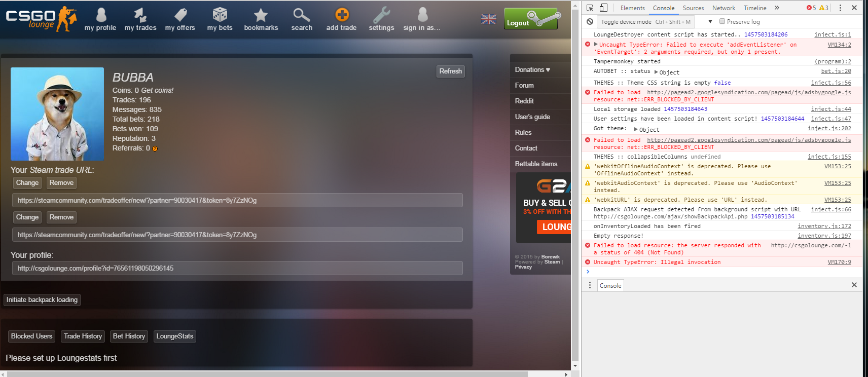
Task: Click the sign in as icon
Action: 422,14
